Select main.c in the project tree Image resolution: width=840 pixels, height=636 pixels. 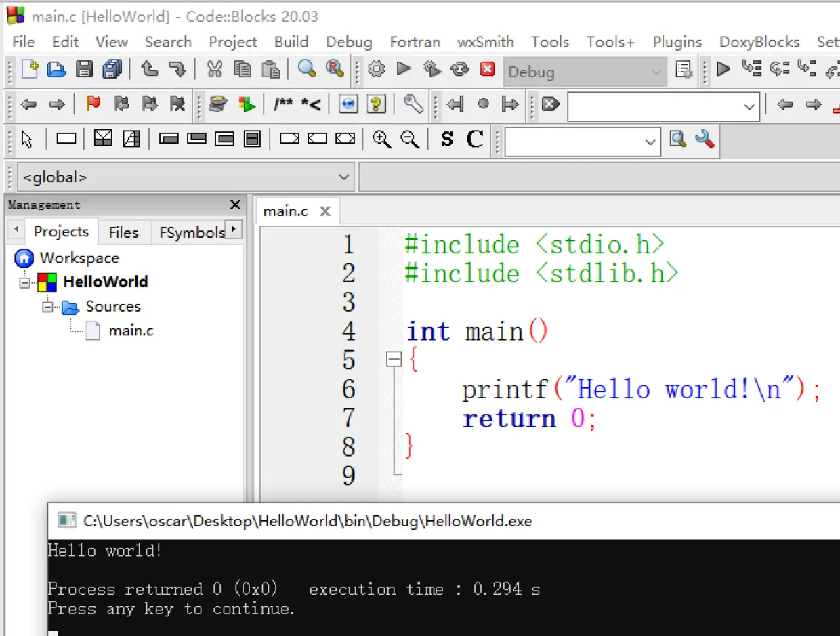(x=131, y=331)
